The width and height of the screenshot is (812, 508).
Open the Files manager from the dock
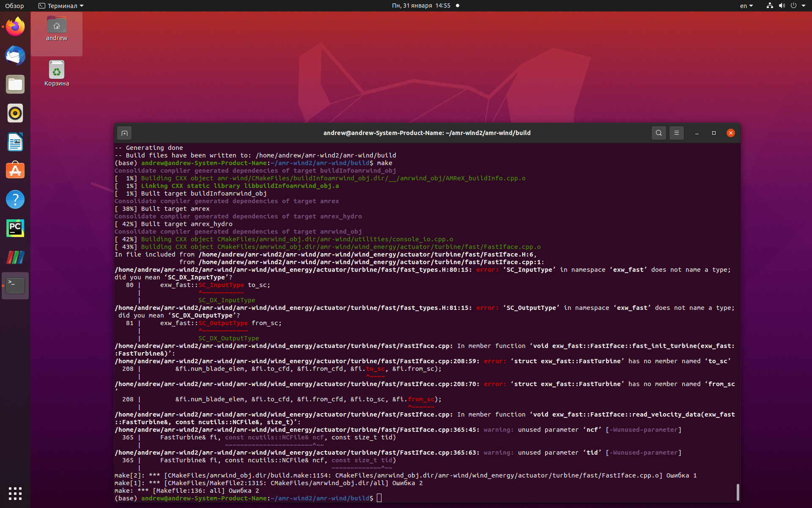click(15, 84)
